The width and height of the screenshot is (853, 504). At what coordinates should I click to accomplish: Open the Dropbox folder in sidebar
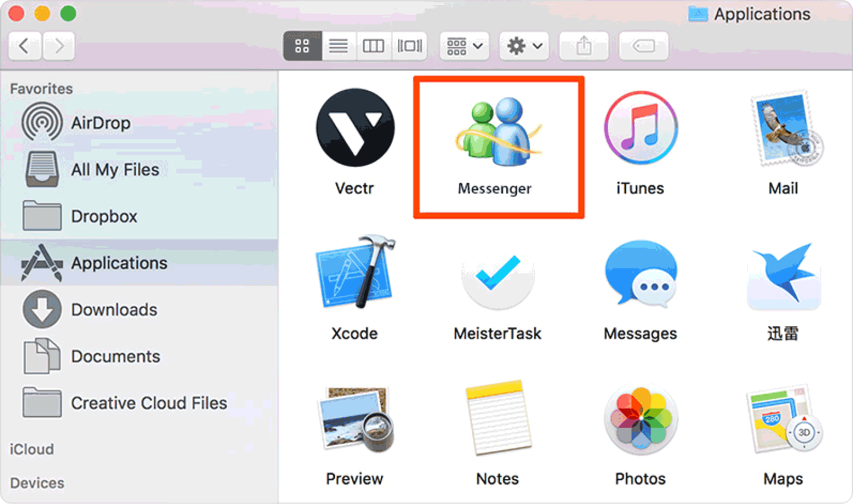click(139, 216)
